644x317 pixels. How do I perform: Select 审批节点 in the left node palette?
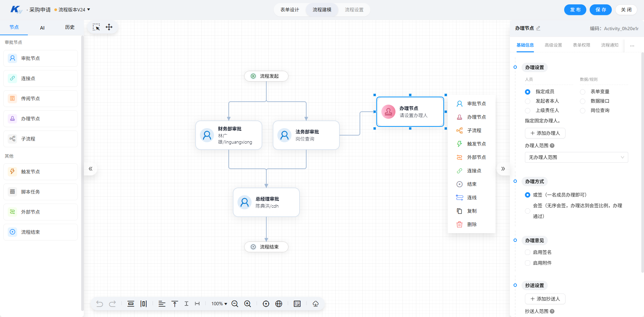[x=41, y=58]
